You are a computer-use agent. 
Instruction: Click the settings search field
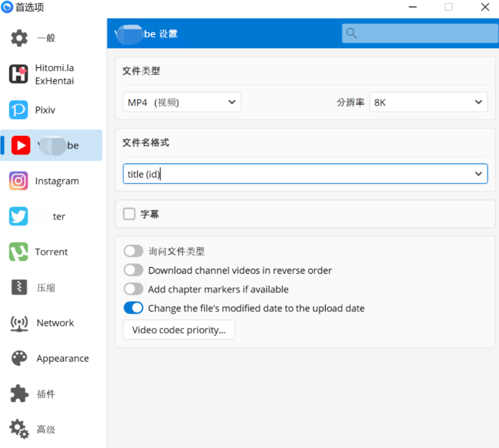pyautogui.click(x=420, y=33)
